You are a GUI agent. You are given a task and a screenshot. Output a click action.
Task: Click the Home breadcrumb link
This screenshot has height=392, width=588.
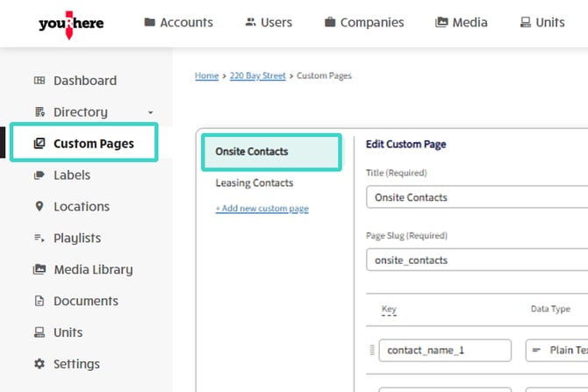tap(206, 76)
